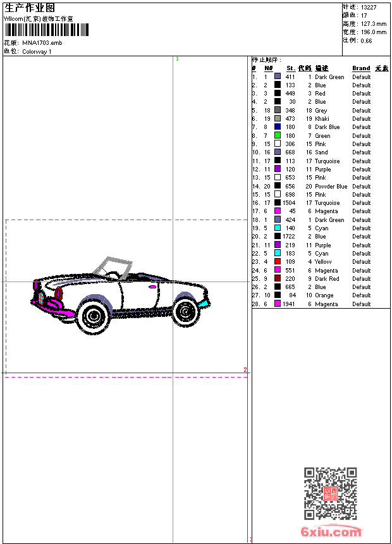The image size is (392, 544).
Task: Pick the bright green swatch in row 8
Action: click(x=278, y=135)
